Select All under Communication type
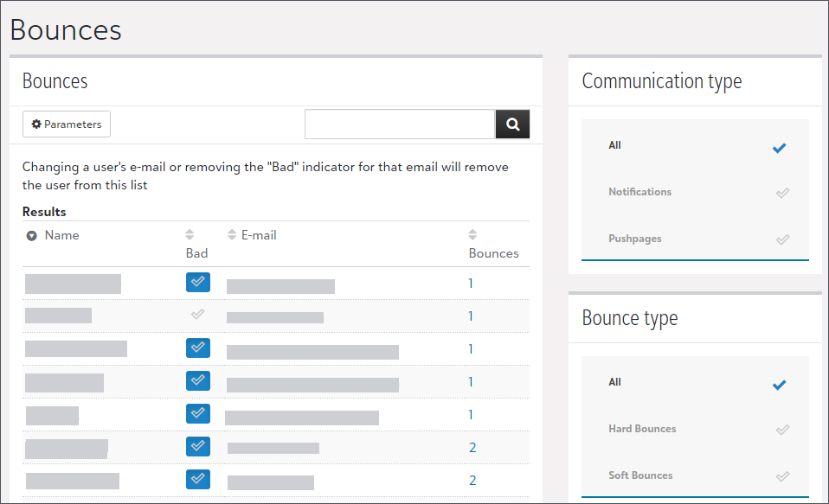Viewport: 829px width, 504px height. 695,145
